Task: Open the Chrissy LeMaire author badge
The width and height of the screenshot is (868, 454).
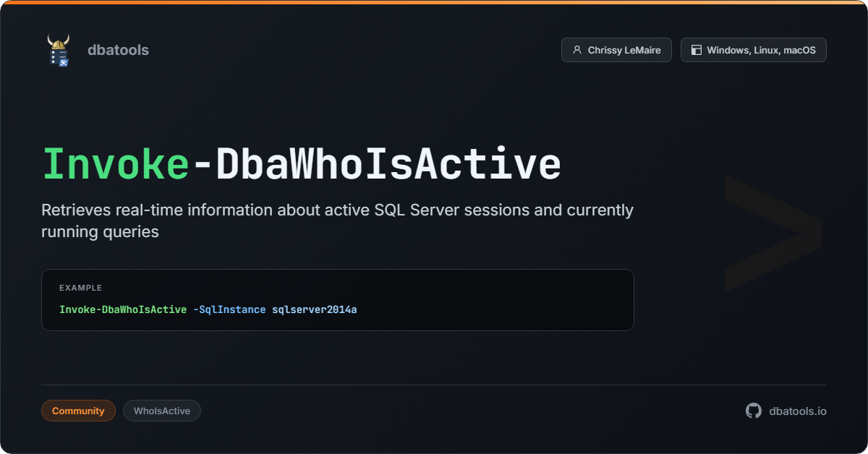Action: coord(616,50)
